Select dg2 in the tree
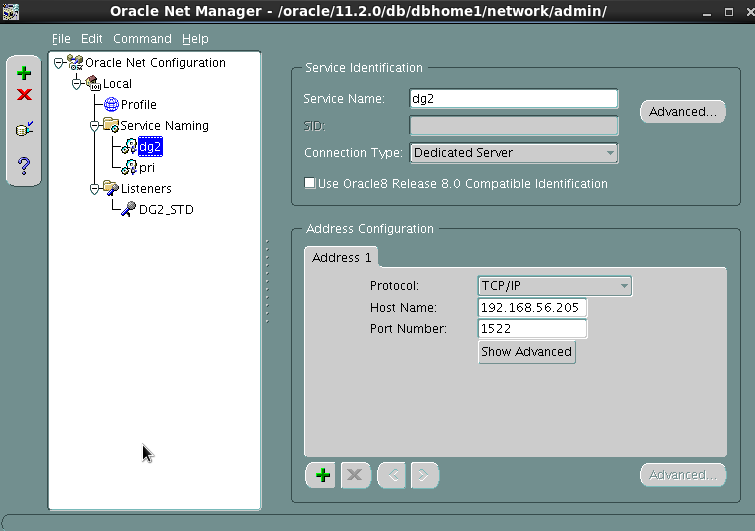This screenshot has height=531, width=755. click(x=150, y=146)
